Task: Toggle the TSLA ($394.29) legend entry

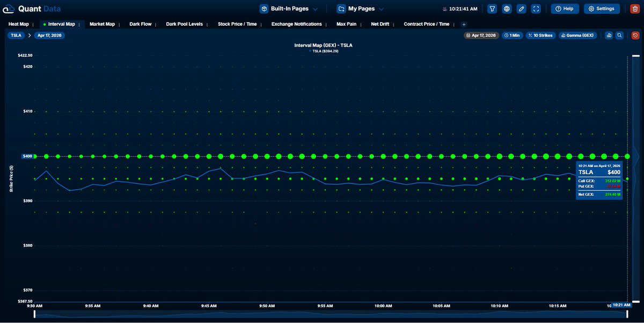Action: (x=323, y=51)
